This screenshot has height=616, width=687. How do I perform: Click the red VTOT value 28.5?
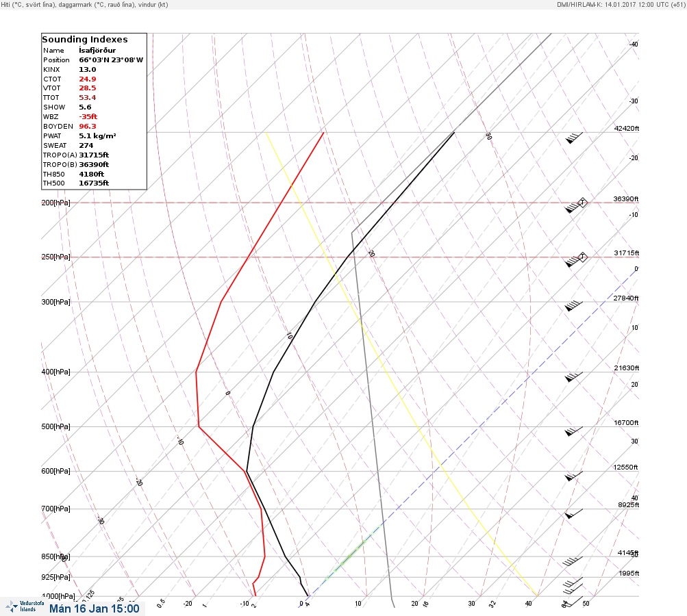[88, 88]
